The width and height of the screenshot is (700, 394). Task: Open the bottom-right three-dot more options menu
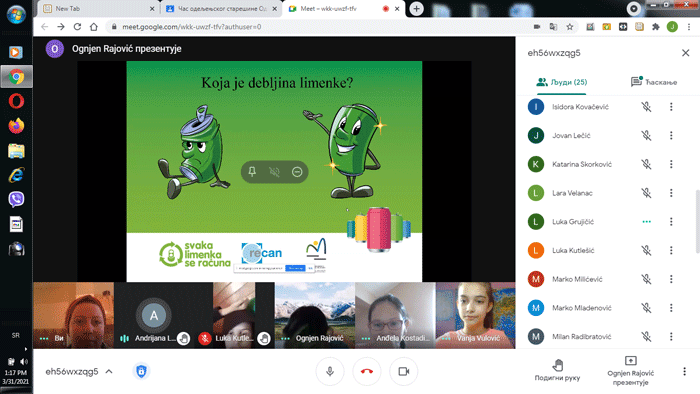(x=684, y=371)
